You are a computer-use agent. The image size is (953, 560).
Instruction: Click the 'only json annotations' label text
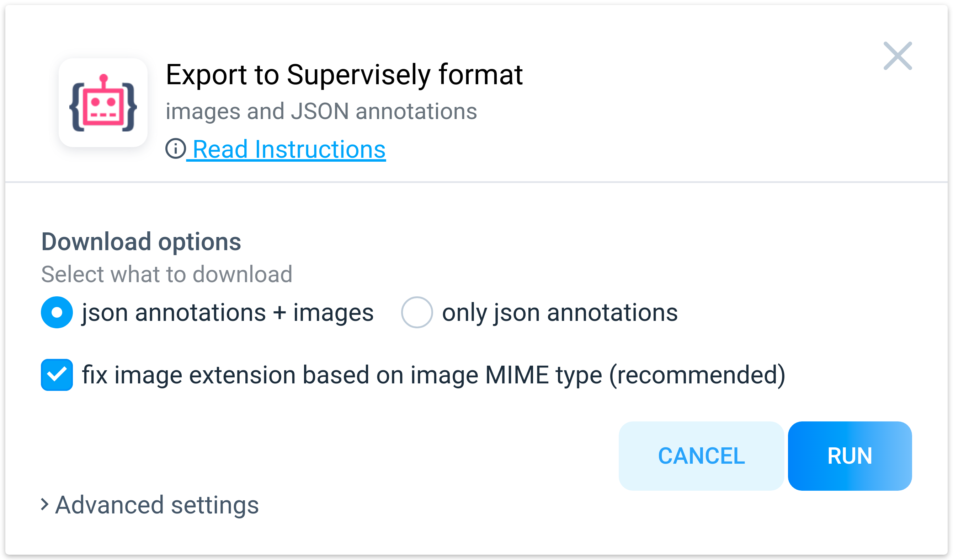(x=560, y=313)
